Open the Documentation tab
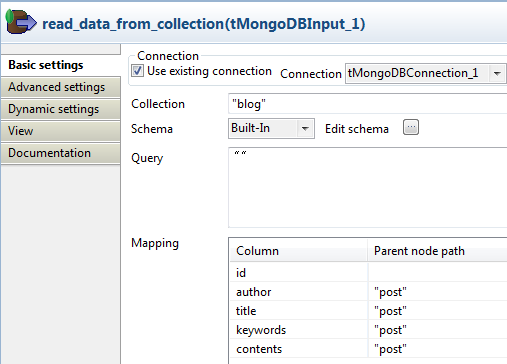507x364 pixels. (x=60, y=153)
